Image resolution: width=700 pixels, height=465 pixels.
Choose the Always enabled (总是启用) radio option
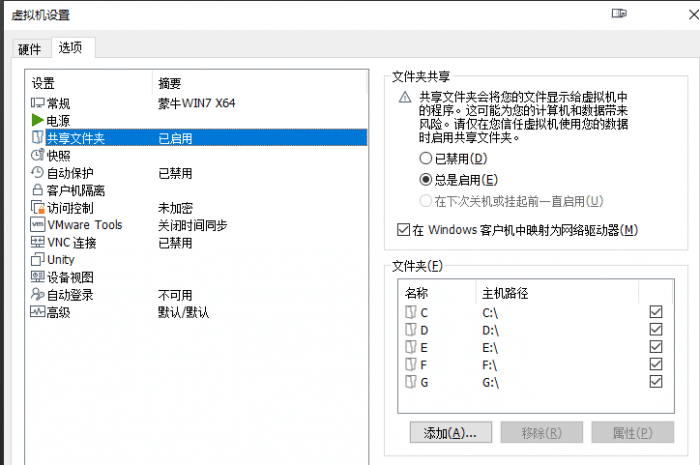(427, 180)
